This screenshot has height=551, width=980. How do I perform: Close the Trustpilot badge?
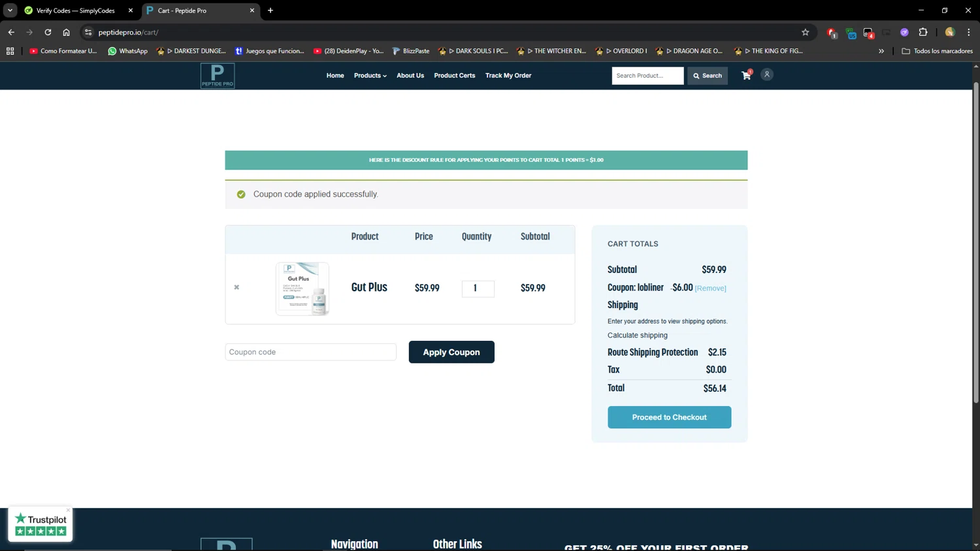click(x=68, y=511)
